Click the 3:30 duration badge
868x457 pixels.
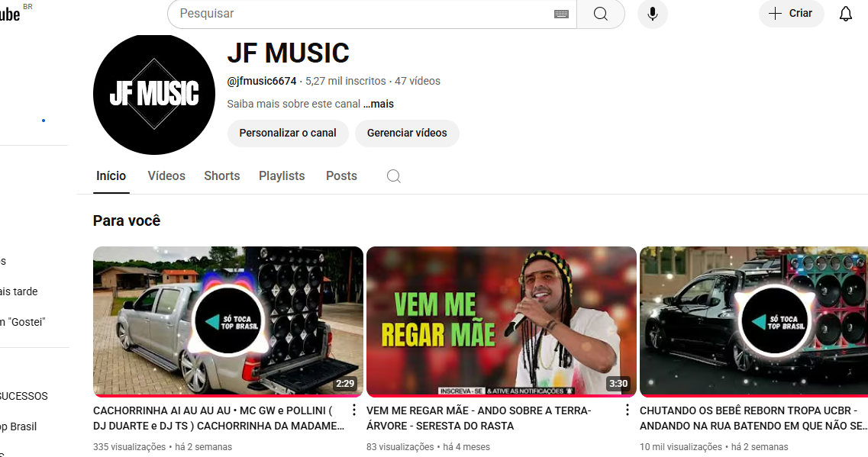click(618, 384)
